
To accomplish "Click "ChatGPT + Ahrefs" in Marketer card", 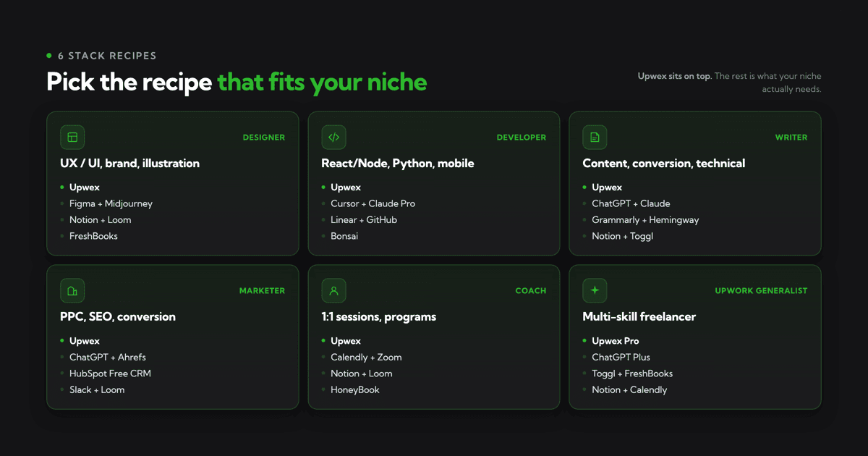I will point(108,358).
